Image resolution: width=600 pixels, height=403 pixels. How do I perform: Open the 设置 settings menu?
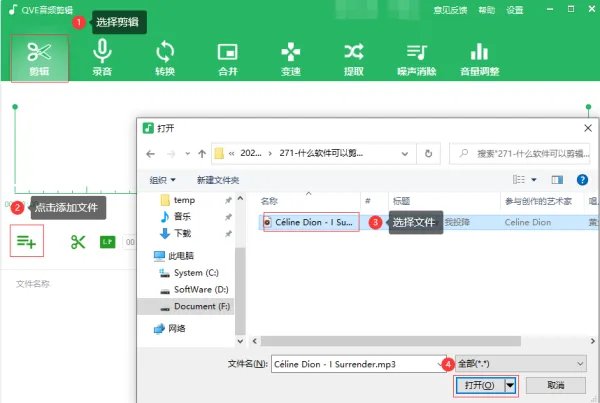[515, 10]
